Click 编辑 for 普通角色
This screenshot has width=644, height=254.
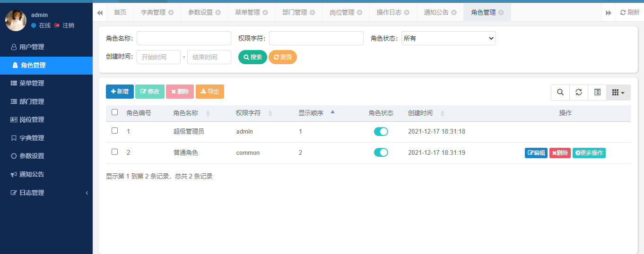[536, 153]
